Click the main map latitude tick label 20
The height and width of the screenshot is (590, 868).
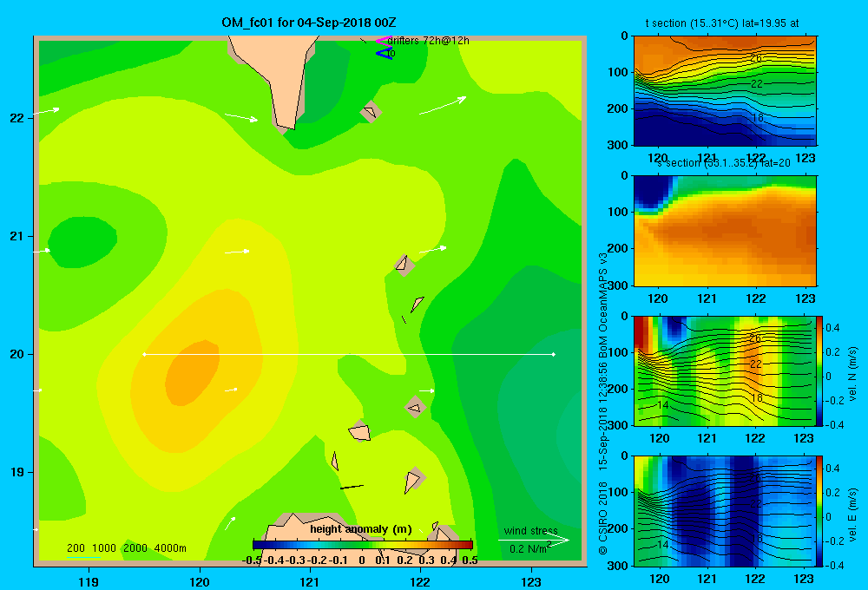(x=17, y=354)
